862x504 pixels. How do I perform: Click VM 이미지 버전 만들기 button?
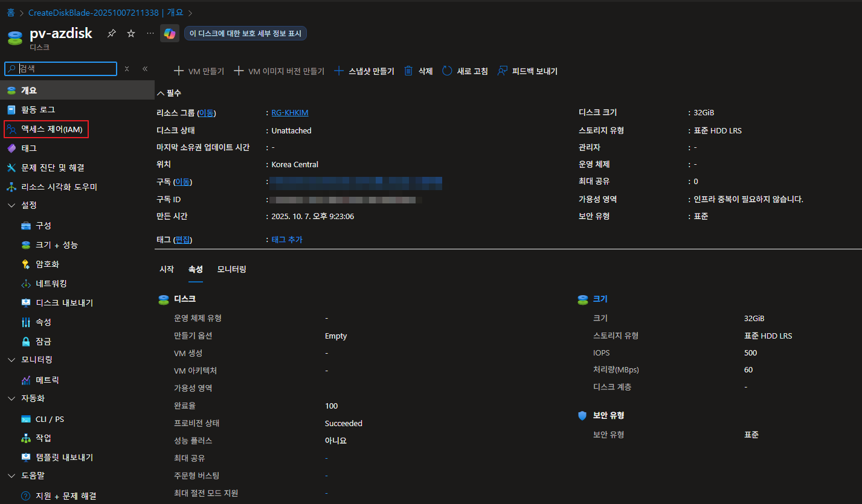279,71
